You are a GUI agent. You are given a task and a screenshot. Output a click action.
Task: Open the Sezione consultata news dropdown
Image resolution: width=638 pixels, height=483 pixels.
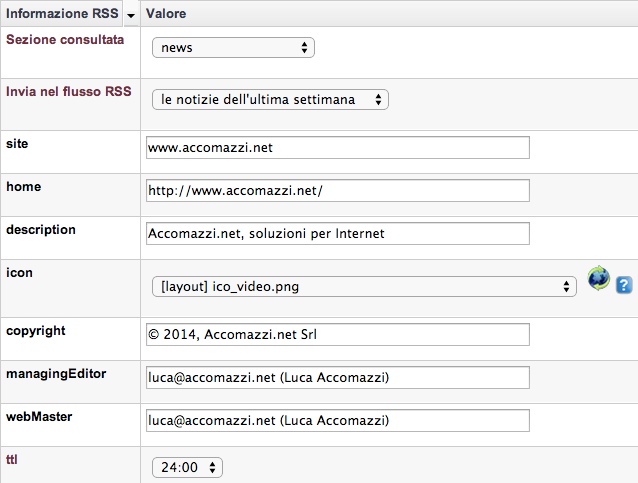click(x=233, y=48)
